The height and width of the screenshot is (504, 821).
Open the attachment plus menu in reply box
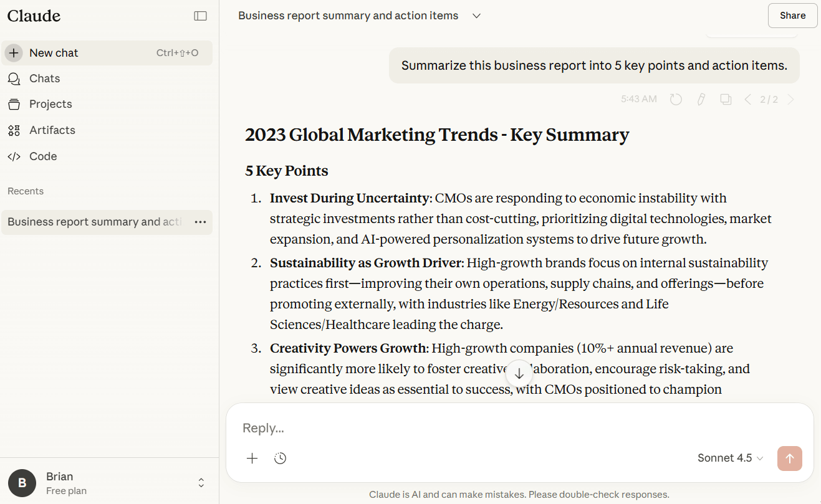coord(252,459)
